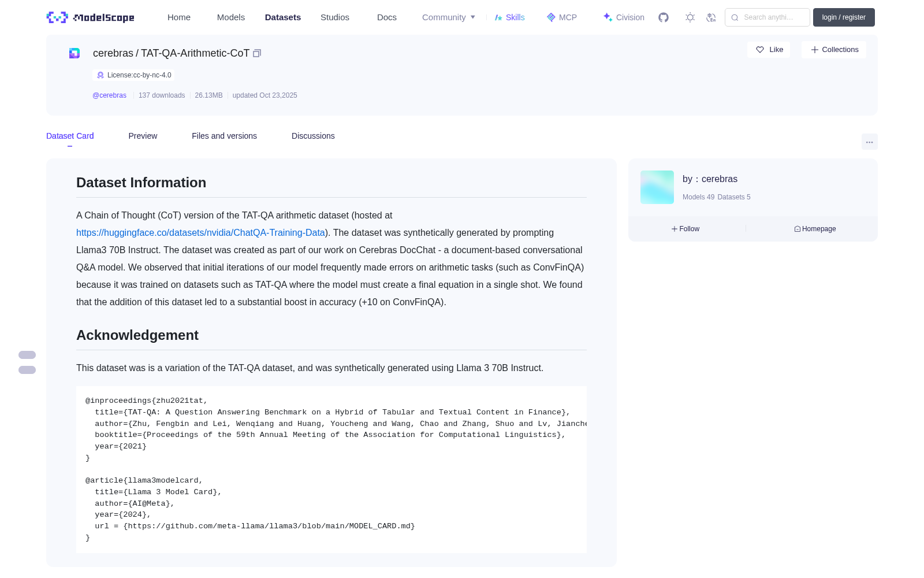The image size is (924, 578).
Task: Click the login / register button
Action: pos(844,17)
